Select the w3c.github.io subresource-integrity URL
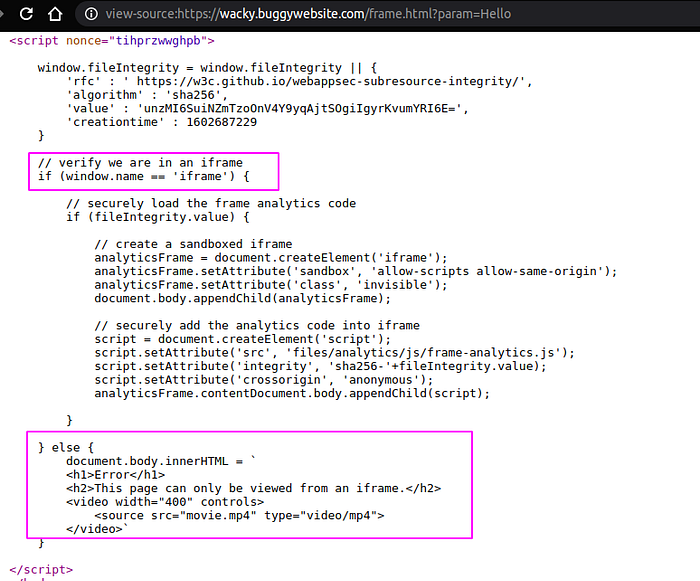The image size is (700, 581). point(328,81)
